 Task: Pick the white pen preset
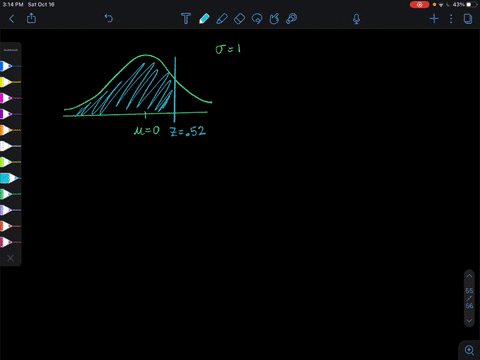coord(10,146)
